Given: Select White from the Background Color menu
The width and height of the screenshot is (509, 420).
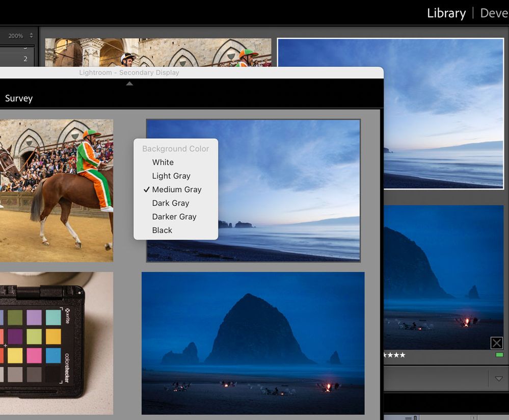Looking at the screenshot, I should tap(163, 162).
